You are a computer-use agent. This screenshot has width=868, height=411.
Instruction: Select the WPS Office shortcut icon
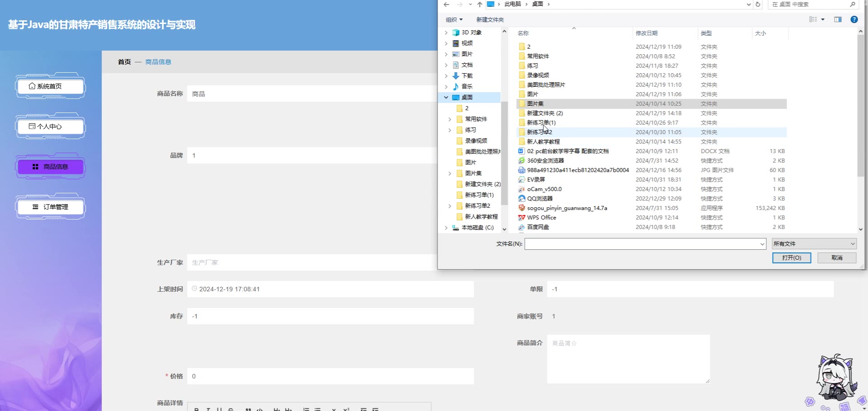point(522,218)
